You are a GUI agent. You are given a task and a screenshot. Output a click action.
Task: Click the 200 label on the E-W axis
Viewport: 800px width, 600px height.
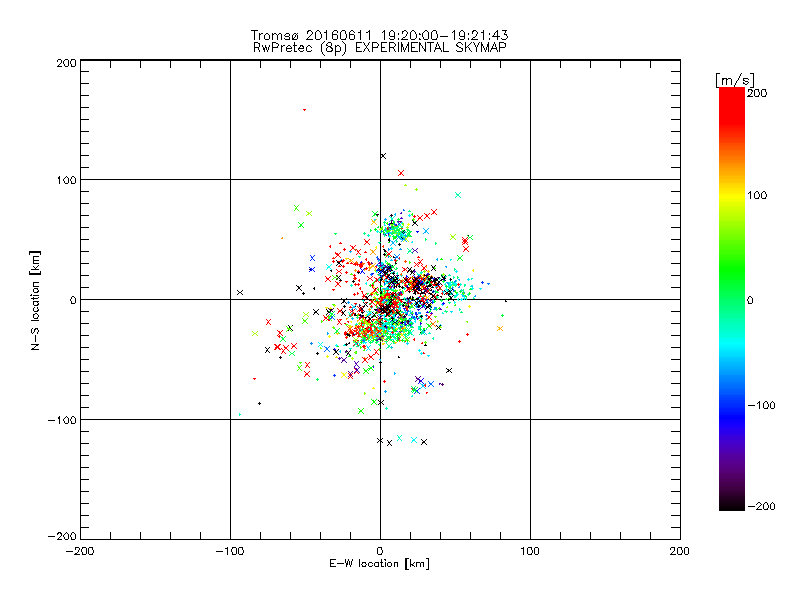point(680,551)
